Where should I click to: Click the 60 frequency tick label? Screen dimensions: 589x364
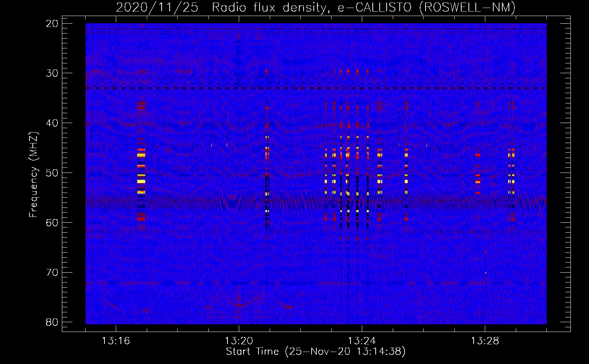click(52, 223)
